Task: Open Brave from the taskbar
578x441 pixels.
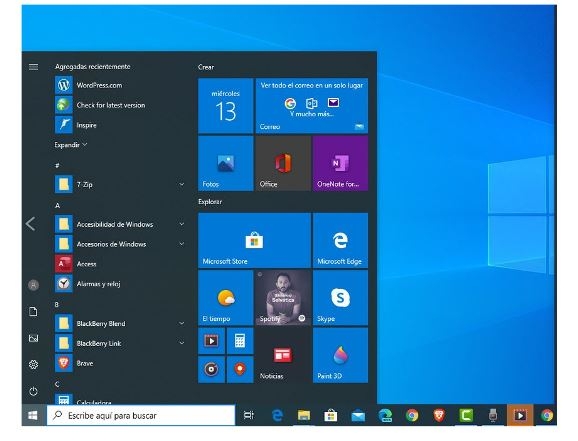Action: [439, 416]
